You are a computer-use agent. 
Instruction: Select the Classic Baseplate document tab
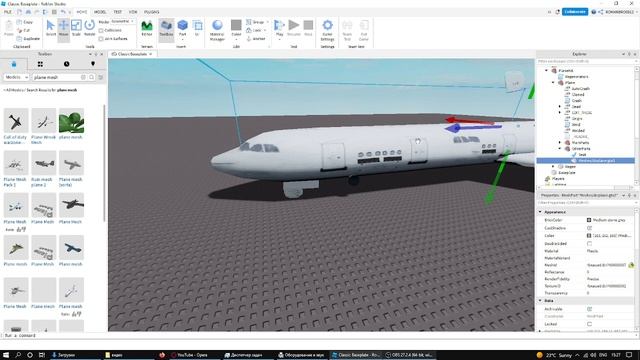tap(132, 54)
